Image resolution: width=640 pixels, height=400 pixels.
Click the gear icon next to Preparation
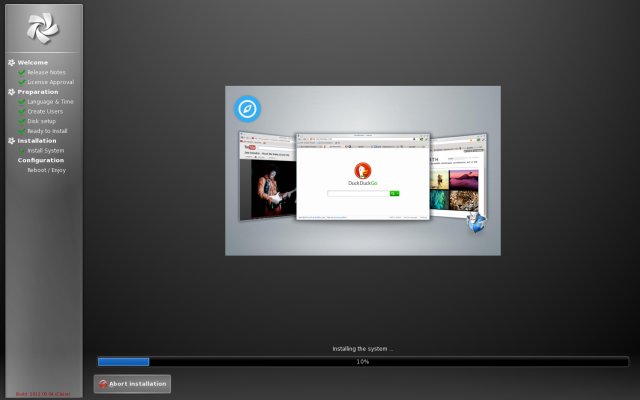coord(12,92)
